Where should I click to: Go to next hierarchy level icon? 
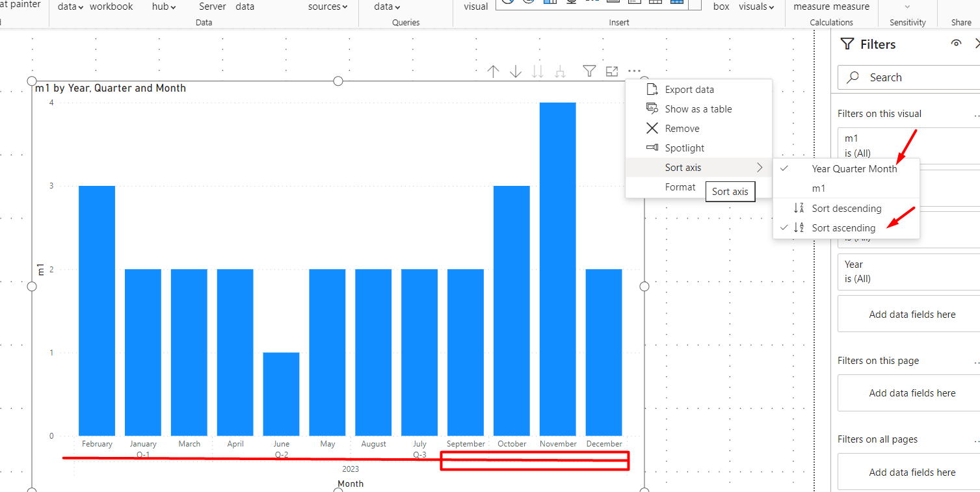[538, 71]
